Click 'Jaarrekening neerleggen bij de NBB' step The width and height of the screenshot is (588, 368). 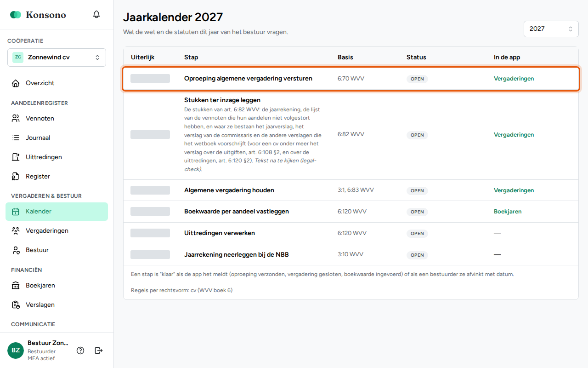pyautogui.click(x=237, y=254)
